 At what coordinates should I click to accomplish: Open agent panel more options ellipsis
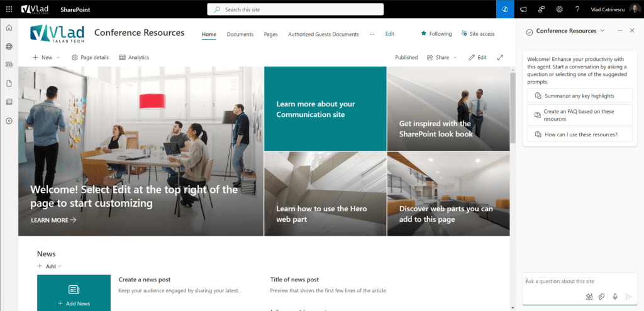pyautogui.click(x=620, y=31)
